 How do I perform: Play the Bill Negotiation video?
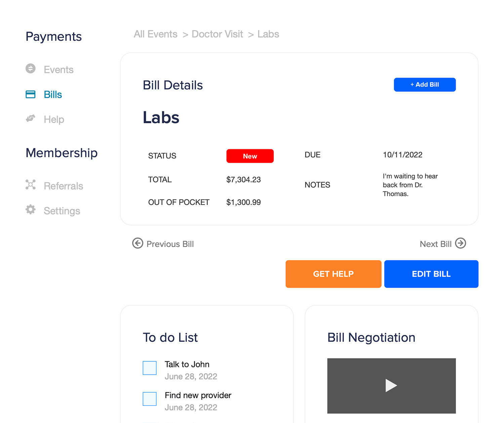tap(391, 385)
